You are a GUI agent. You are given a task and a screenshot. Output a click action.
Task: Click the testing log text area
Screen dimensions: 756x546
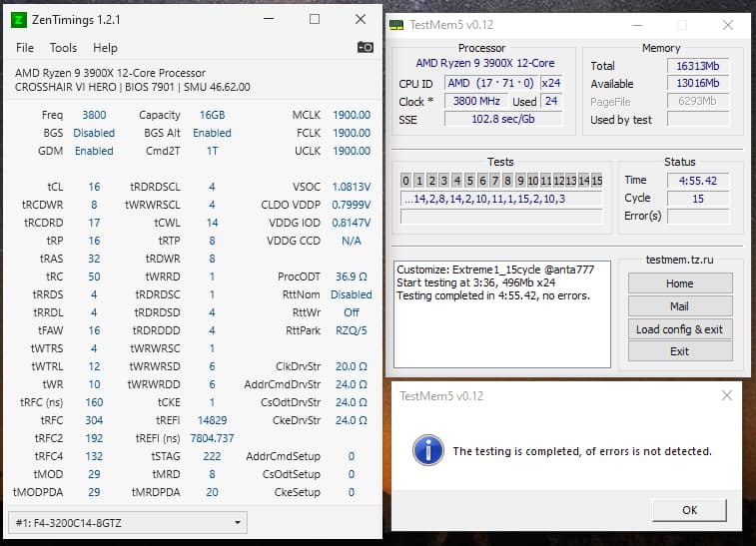coord(502,314)
